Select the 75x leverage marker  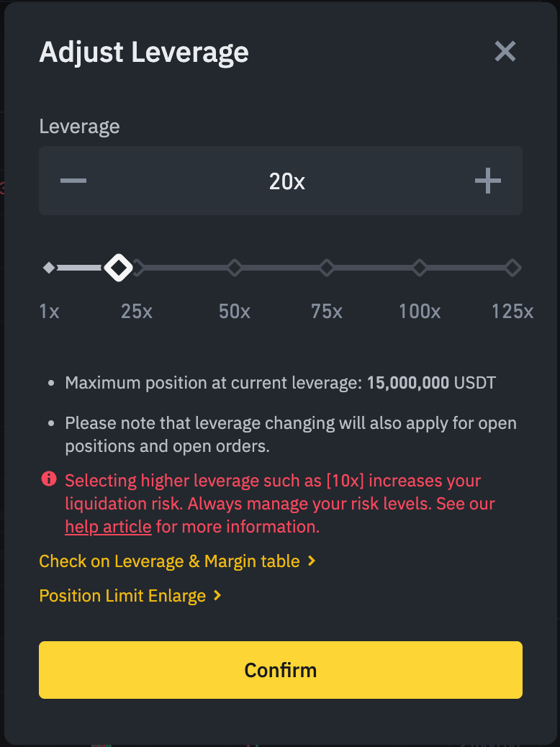point(327,267)
